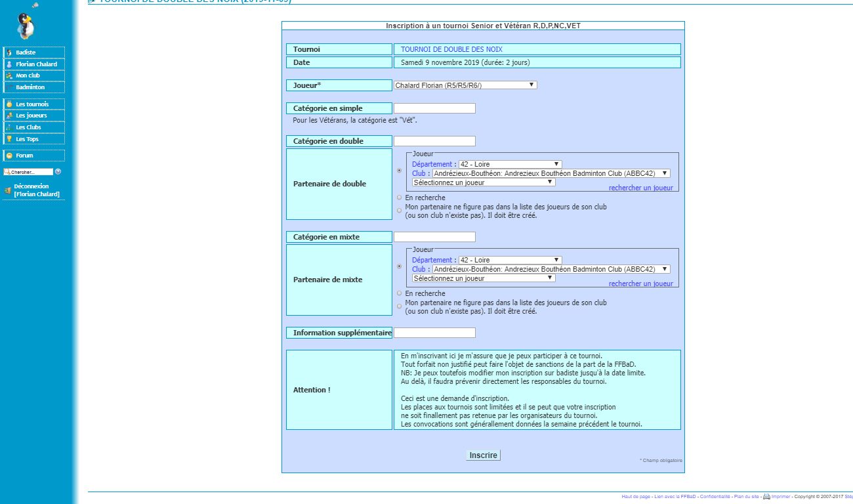Image resolution: width=853 pixels, height=504 pixels.
Task: Click the help icon next to search box
Action: 58,172
